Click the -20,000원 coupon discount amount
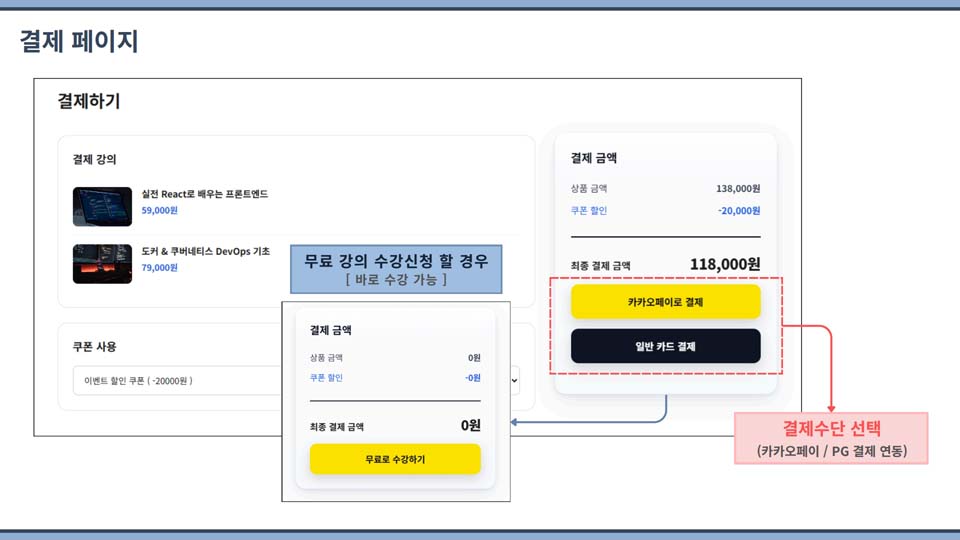The width and height of the screenshot is (960, 540). click(x=739, y=211)
